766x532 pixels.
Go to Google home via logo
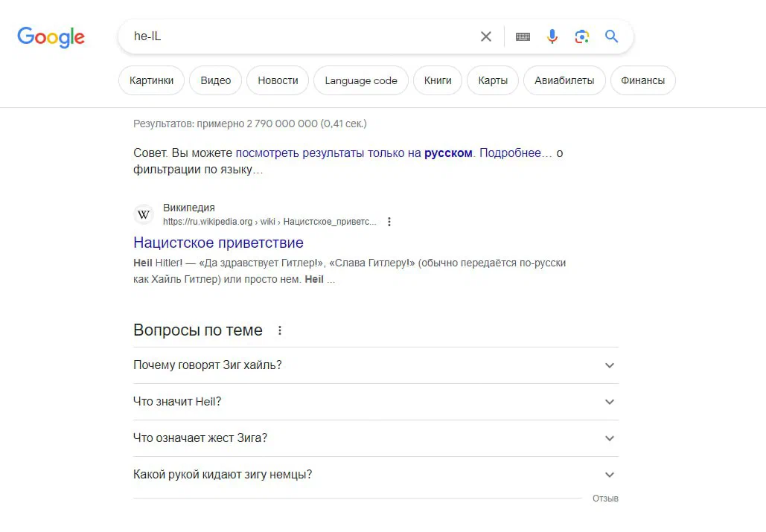pos(51,37)
